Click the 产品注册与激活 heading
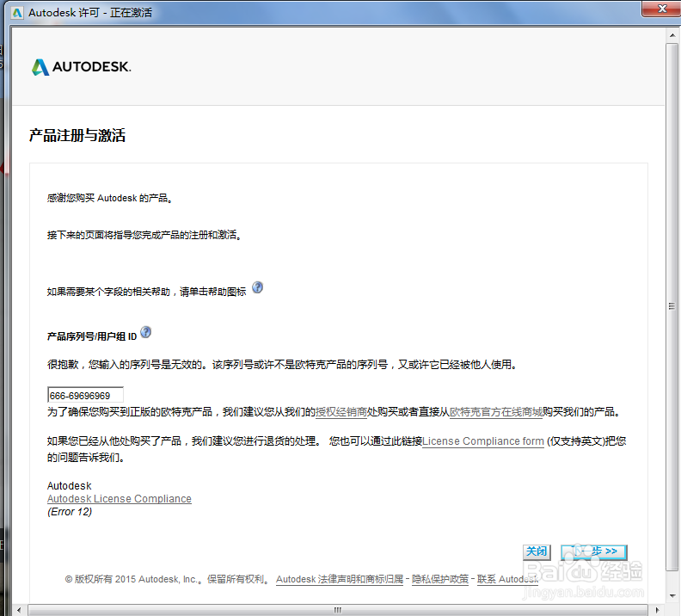 (77, 135)
